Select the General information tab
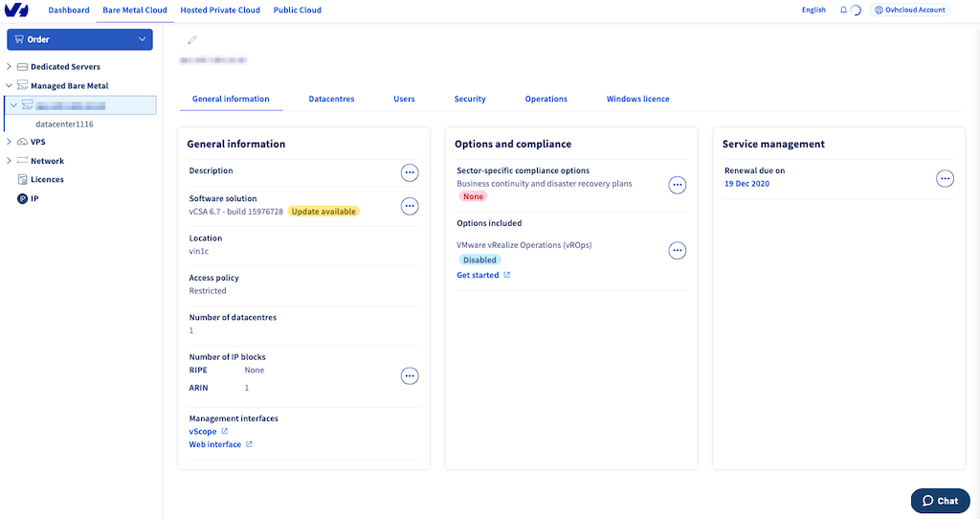The width and height of the screenshot is (980, 519). click(x=231, y=99)
